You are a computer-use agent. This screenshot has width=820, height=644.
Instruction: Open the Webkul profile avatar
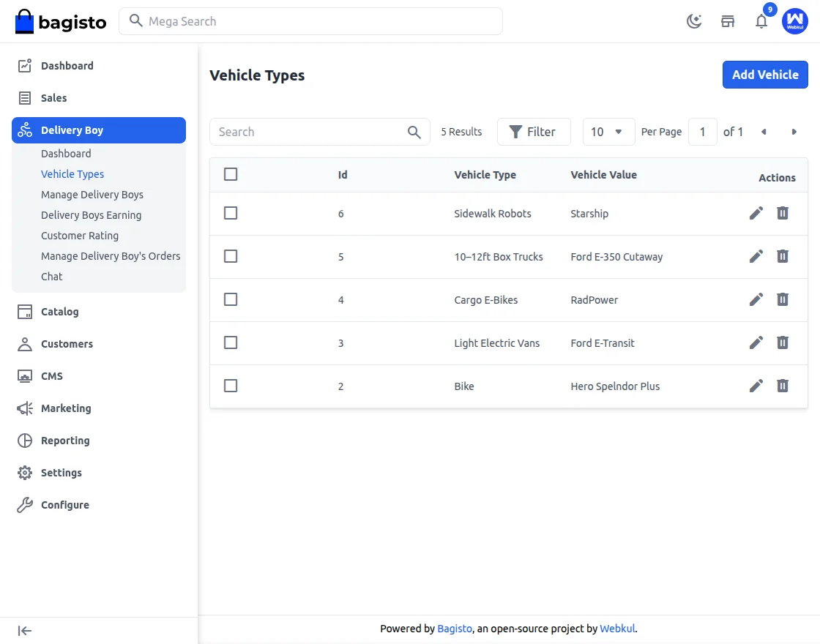tap(795, 21)
